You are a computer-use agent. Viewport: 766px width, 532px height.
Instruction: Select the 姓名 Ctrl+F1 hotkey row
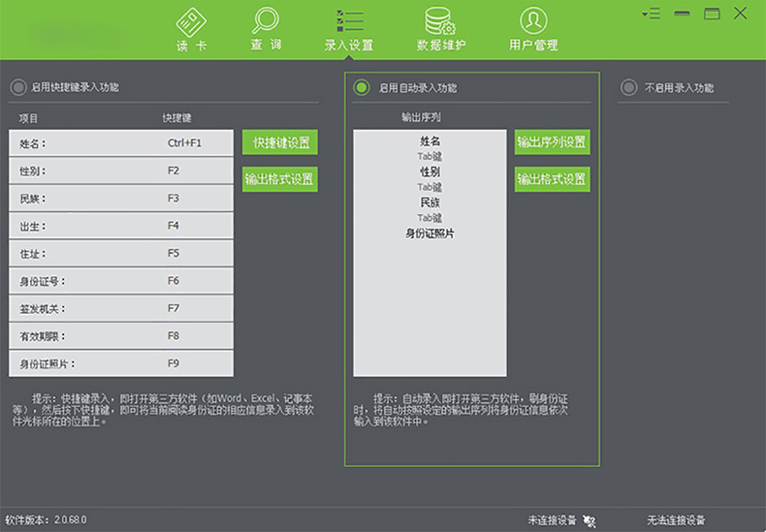pyautogui.click(x=121, y=143)
